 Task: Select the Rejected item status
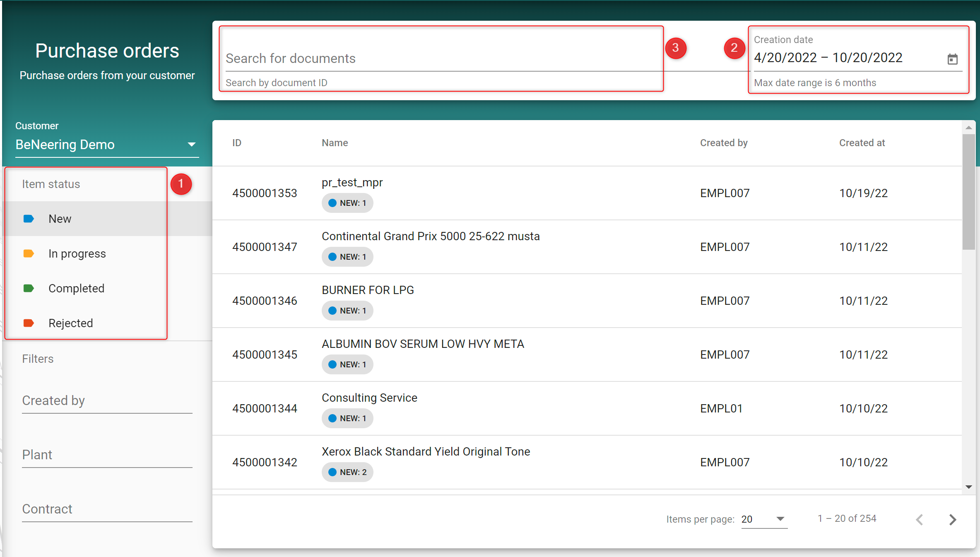[70, 323]
